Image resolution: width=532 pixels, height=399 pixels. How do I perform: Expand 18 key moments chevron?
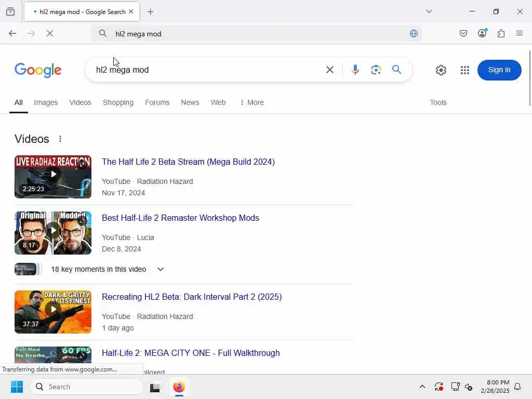161,269
